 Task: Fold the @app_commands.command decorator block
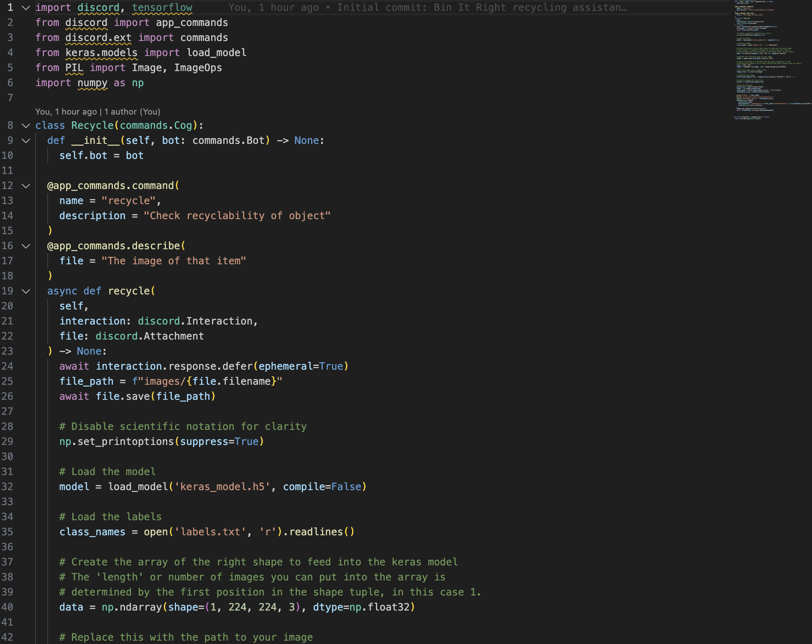26,186
